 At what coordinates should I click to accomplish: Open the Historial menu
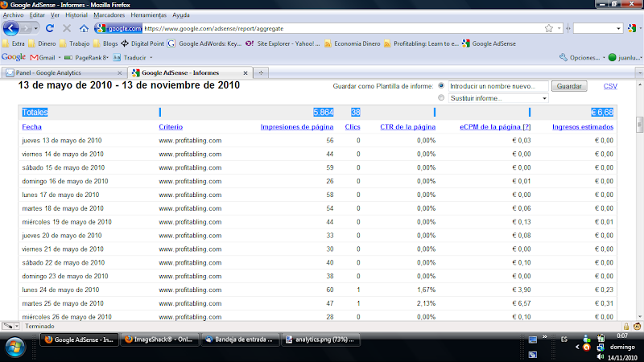[x=76, y=14]
